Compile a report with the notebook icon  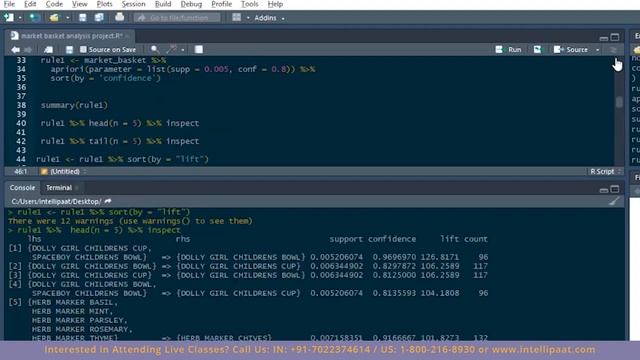(x=199, y=49)
